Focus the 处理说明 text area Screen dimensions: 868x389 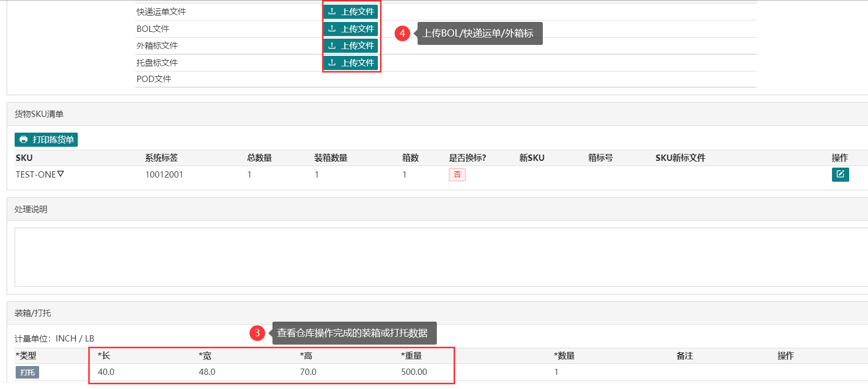(x=438, y=257)
